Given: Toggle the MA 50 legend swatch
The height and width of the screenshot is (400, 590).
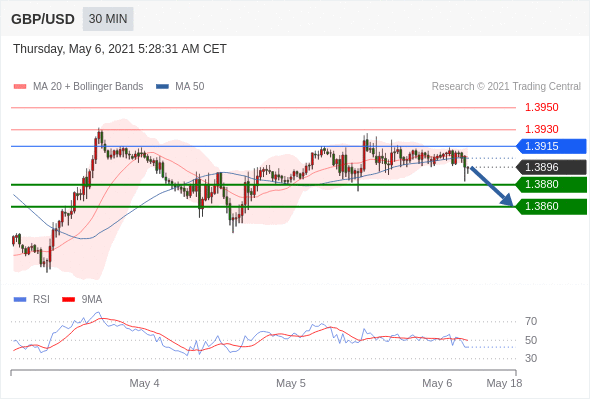Looking at the screenshot, I should pyautogui.click(x=162, y=87).
